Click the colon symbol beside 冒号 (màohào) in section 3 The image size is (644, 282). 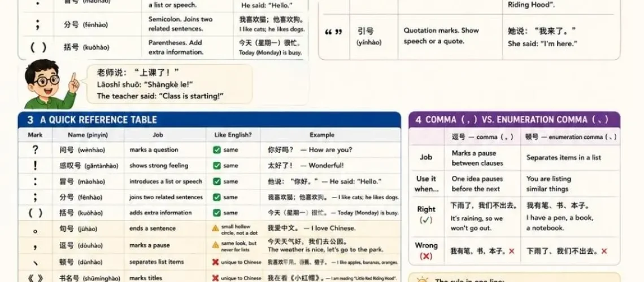point(36,181)
